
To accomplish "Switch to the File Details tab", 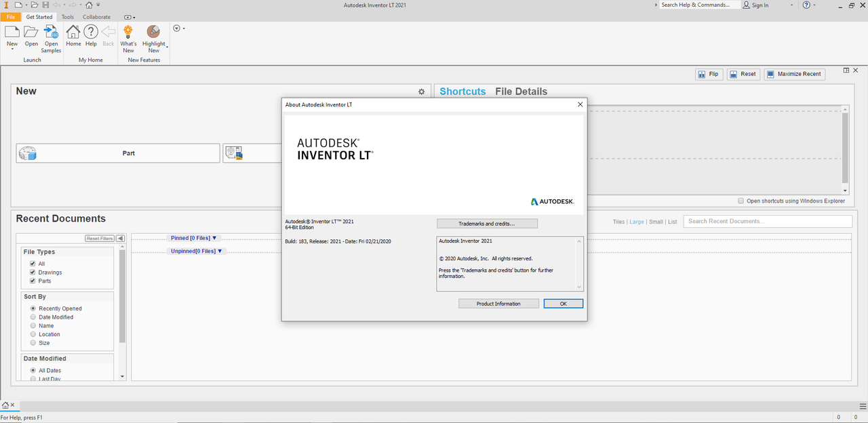I will click(521, 92).
